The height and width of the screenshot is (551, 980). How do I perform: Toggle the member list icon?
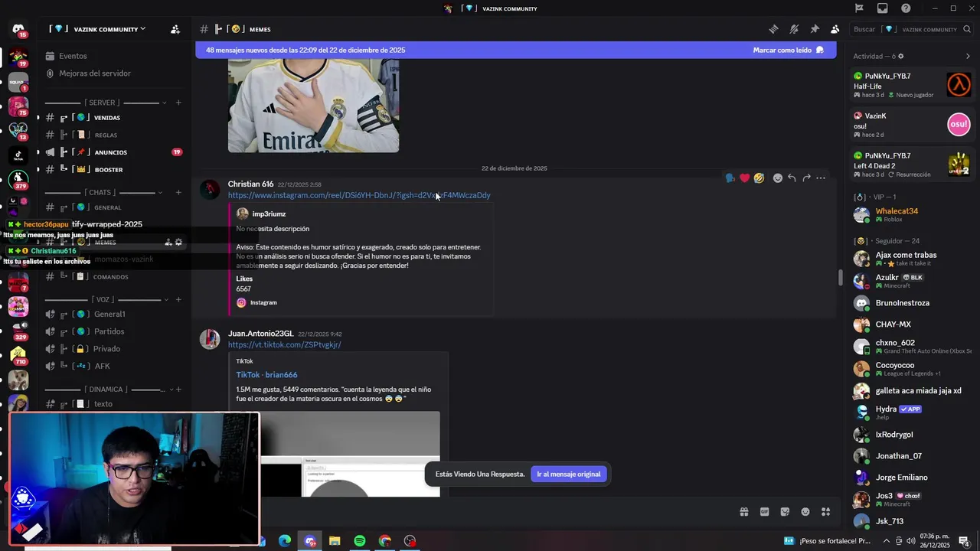click(x=835, y=29)
